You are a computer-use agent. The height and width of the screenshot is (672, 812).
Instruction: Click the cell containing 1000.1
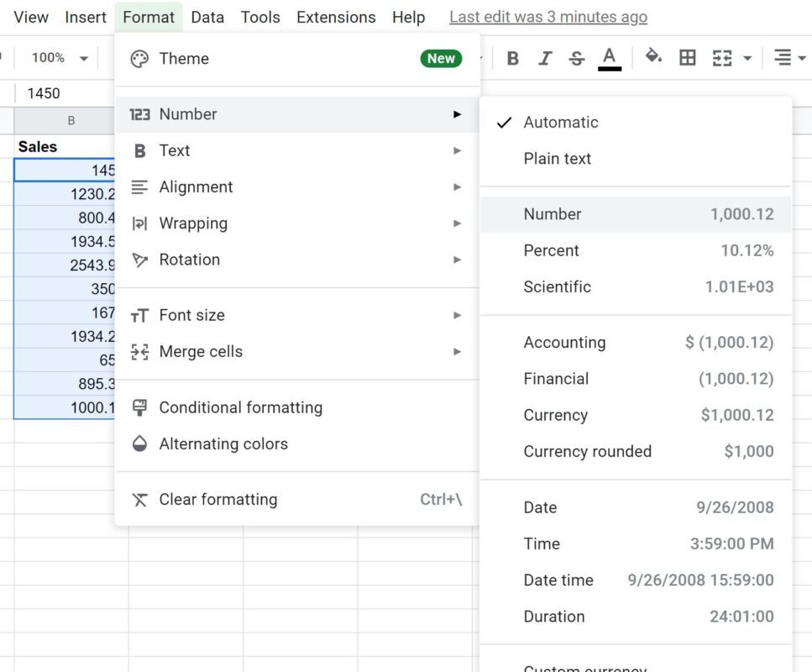pos(65,407)
